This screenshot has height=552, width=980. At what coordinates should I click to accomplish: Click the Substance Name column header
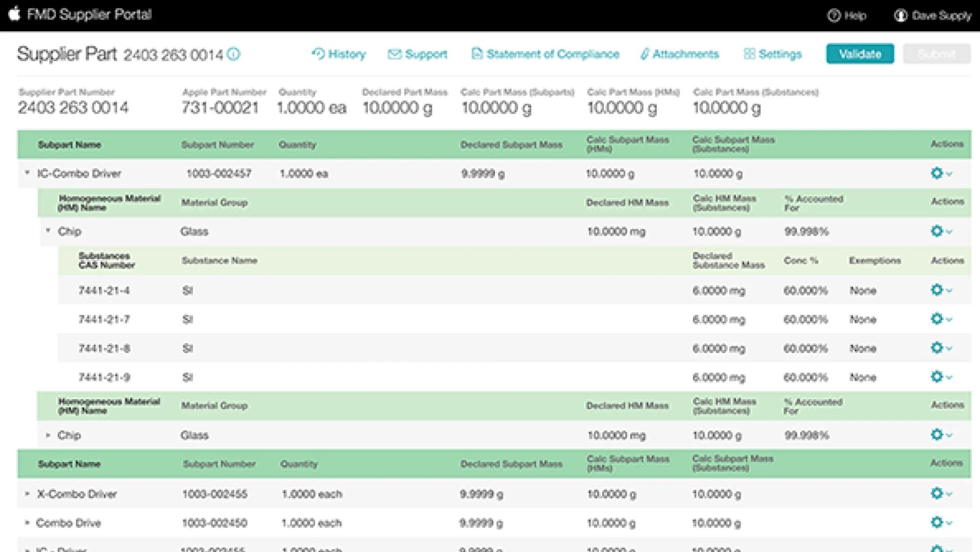[220, 261]
